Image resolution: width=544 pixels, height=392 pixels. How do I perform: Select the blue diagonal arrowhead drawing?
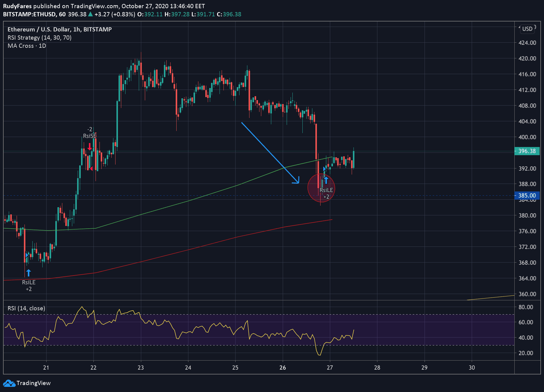pyautogui.click(x=296, y=181)
